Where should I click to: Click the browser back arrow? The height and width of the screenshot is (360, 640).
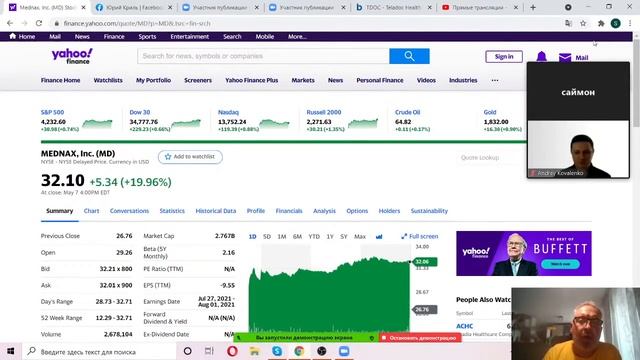10,23
